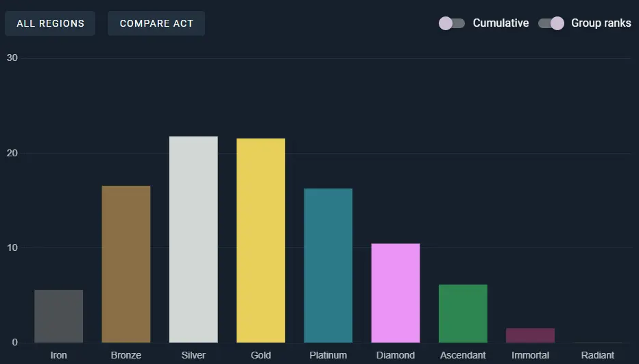The height and width of the screenshot is (364, 639).
Task: Click the COMPARE ACT button
Action: point(156,23)
